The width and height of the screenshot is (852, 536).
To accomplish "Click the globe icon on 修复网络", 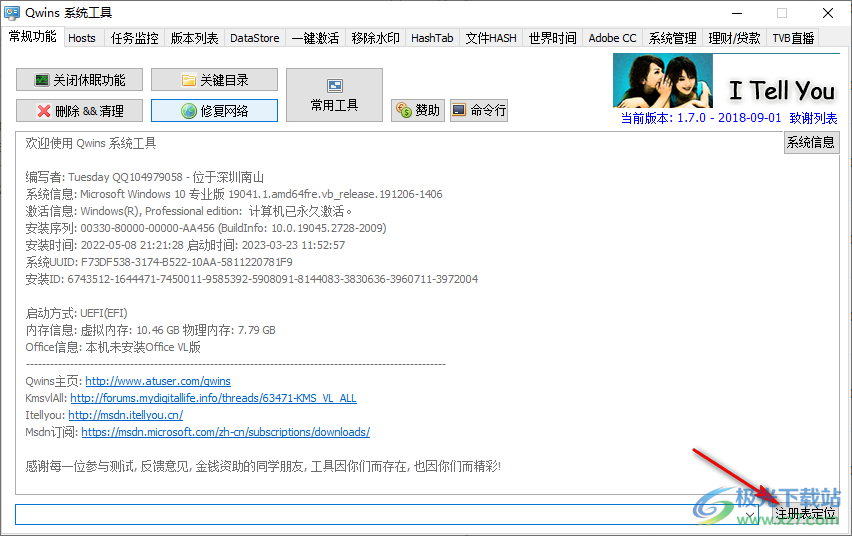I will click(189, 111).
